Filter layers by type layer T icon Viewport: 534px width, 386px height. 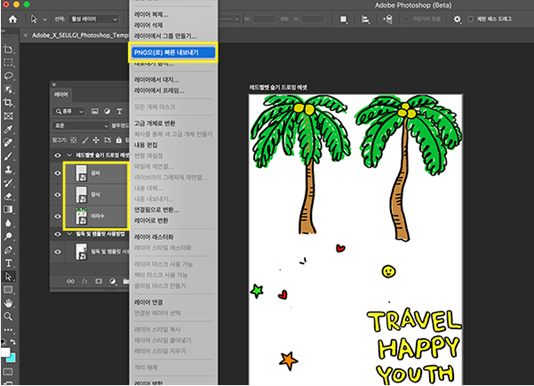coord(120,111)
